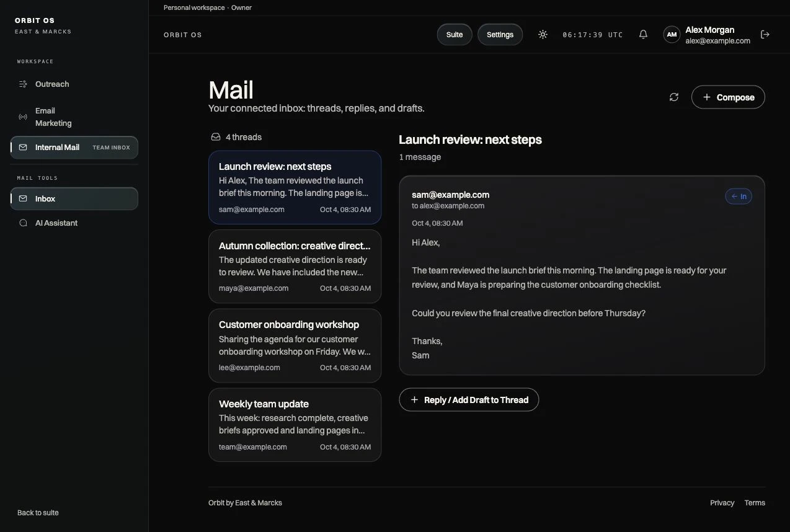Click the Internal Mail envelope icon
This screenshot has width=790, height=532.
(23, 148)
